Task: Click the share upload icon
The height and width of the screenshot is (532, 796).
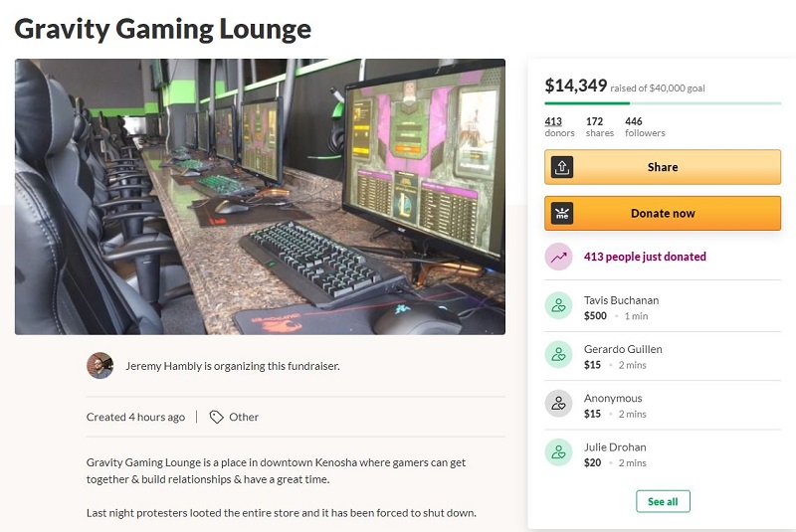Action: [x=561, y=167]
